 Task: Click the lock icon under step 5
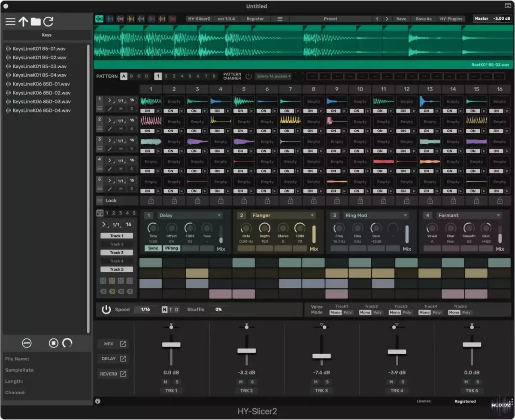pos(244,201)
